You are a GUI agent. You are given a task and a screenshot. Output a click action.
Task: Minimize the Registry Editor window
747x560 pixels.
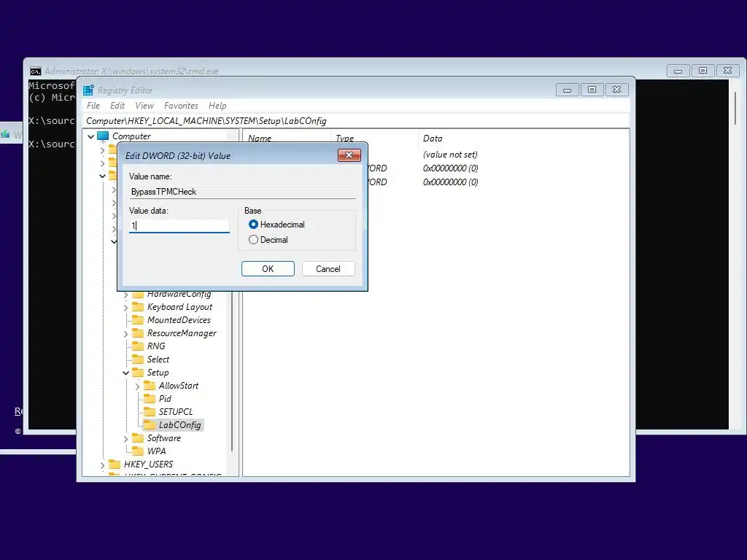tap(567, 90)
